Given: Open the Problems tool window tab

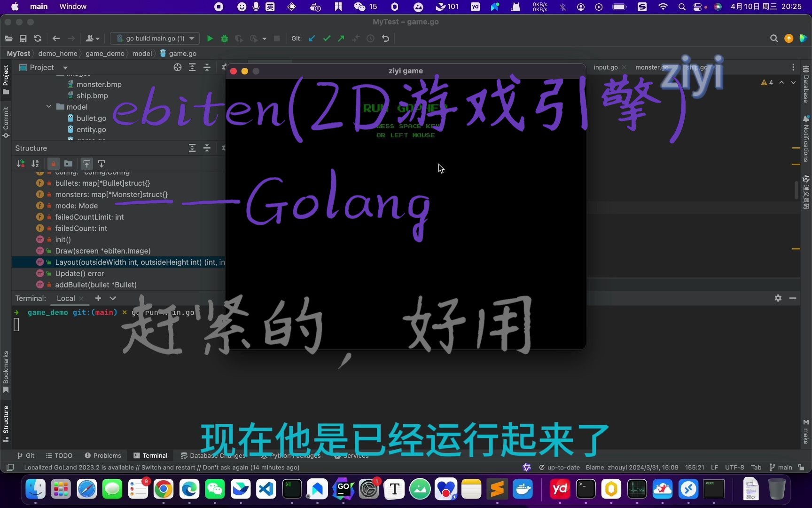Looking at the screenshot, I should pyautogui.click(x=103, y=455).
